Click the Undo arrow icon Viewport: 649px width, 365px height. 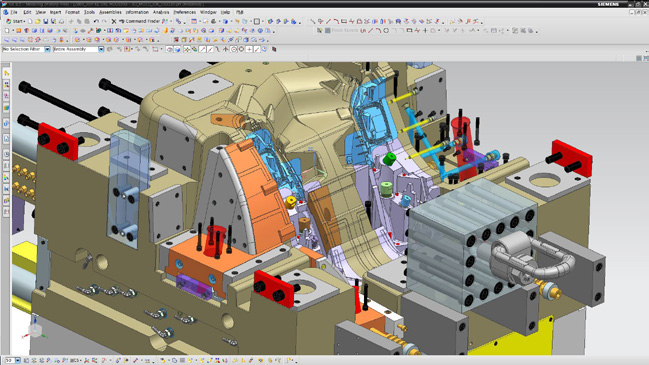tap(96, 21)
